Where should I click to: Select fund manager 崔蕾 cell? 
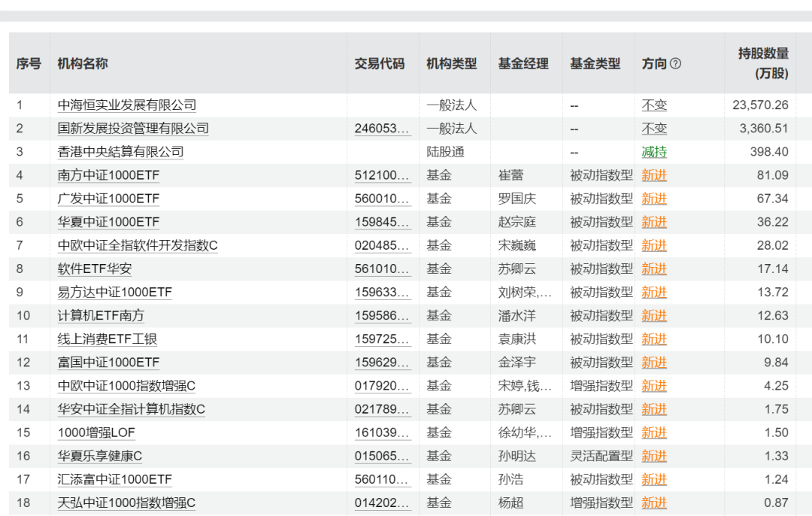511,175
